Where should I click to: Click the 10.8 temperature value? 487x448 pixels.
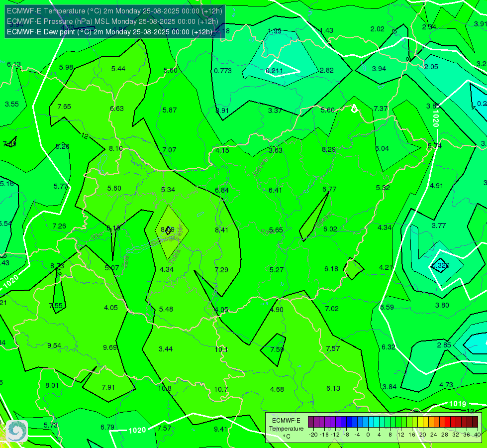click(165, 388)
